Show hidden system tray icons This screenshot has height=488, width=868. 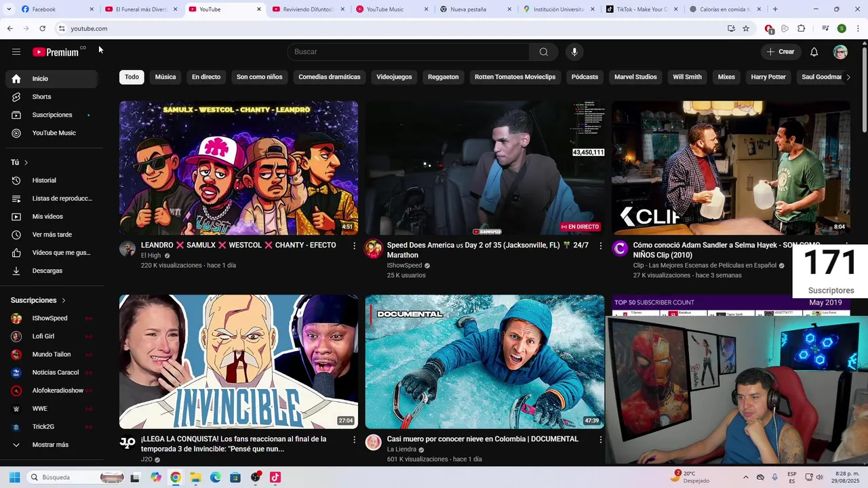pos(745,477)
